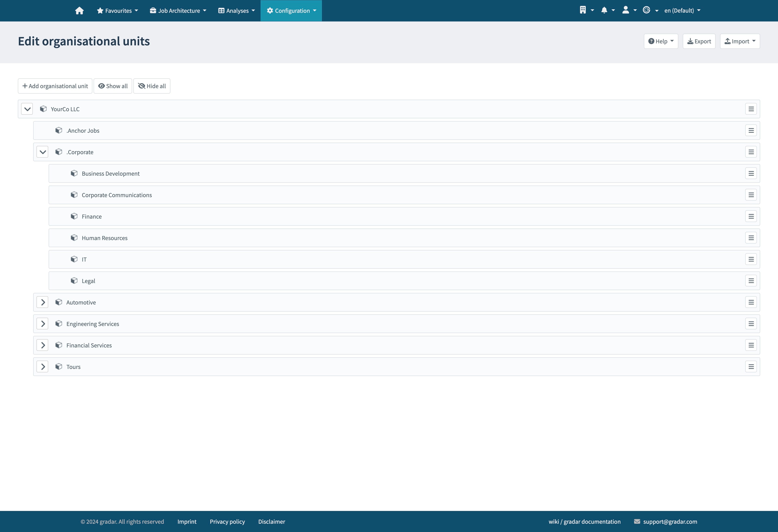Click the home icon in the navbar
The image size is (778, 532).
coord(79,10)
